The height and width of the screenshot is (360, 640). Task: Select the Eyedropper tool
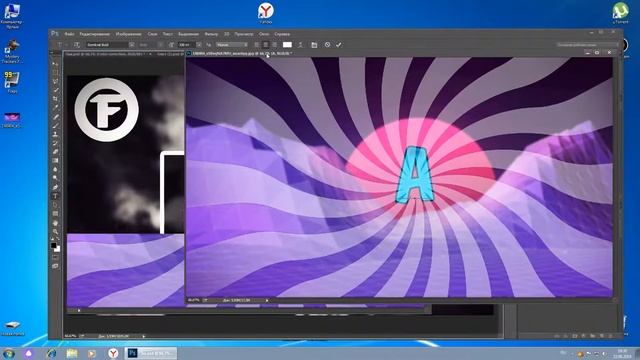pyautogui.click(x=55, y=108)
